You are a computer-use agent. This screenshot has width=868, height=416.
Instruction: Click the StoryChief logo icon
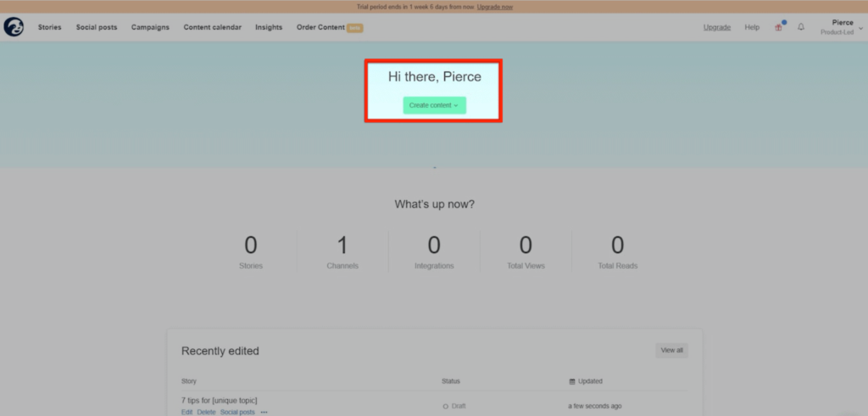coord(14,27)
